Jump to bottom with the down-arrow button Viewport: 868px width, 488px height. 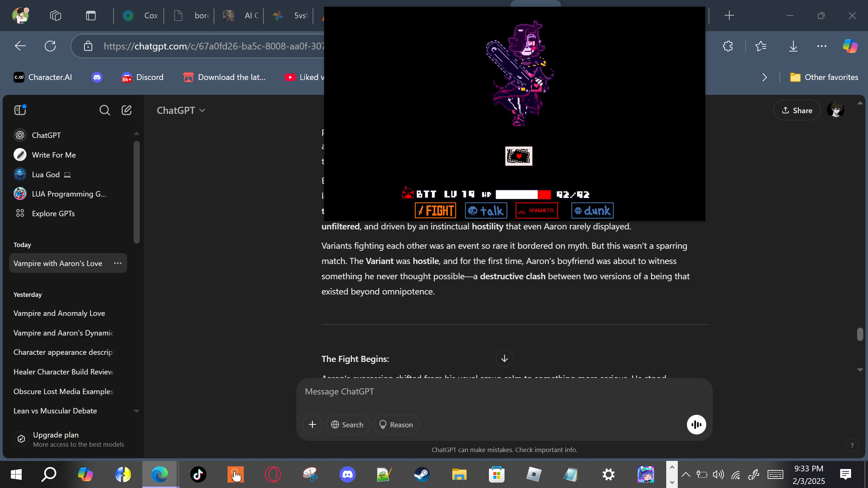tap(505, 359)
